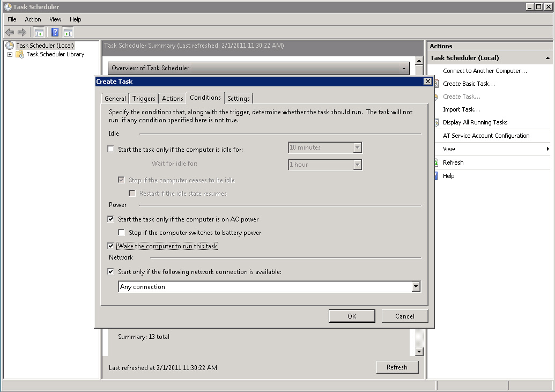The image size is (555, 392).
Task: Click the summary scrollbar up arrow
Action: pos(419,61)
